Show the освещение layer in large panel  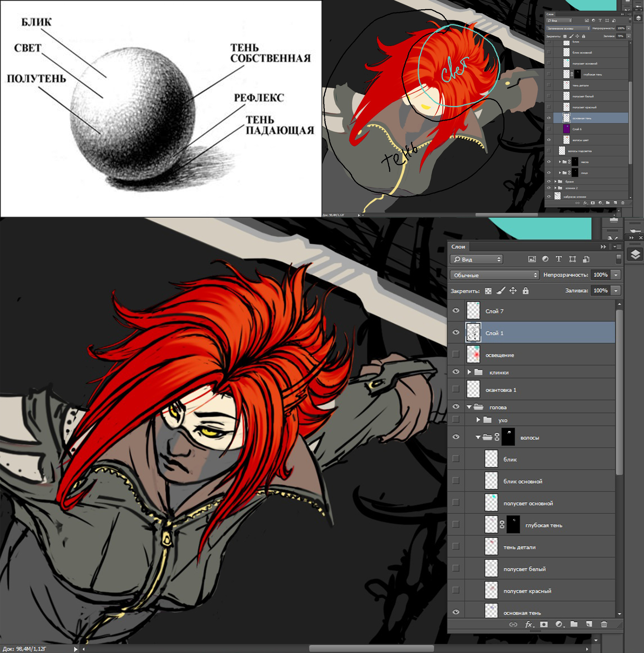point(456,354)
